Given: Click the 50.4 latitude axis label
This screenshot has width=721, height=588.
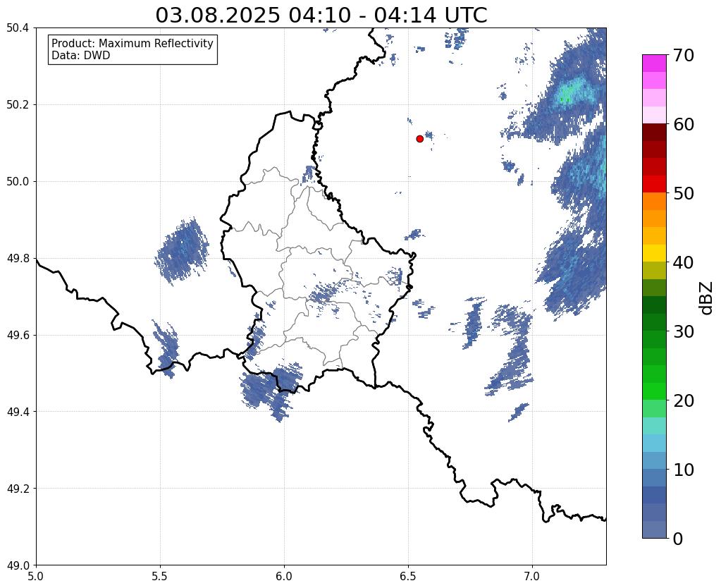Looking at the screenshot, I should tap(18, 28).
